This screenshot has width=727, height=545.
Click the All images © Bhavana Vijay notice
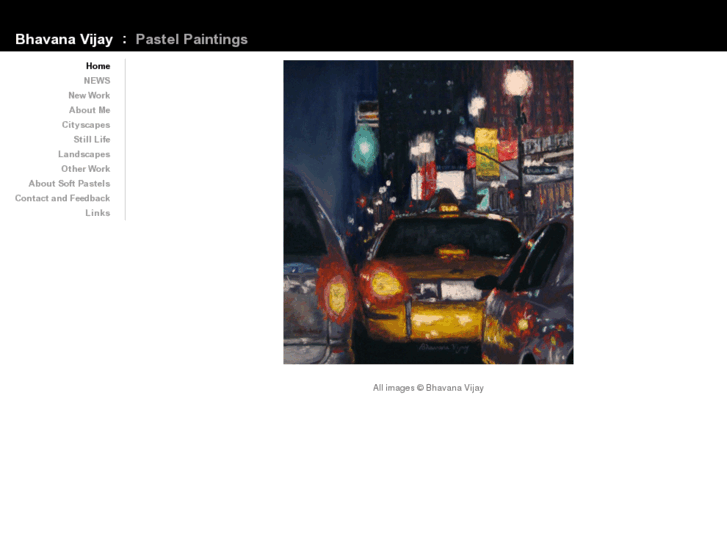(x=428, y=388)
